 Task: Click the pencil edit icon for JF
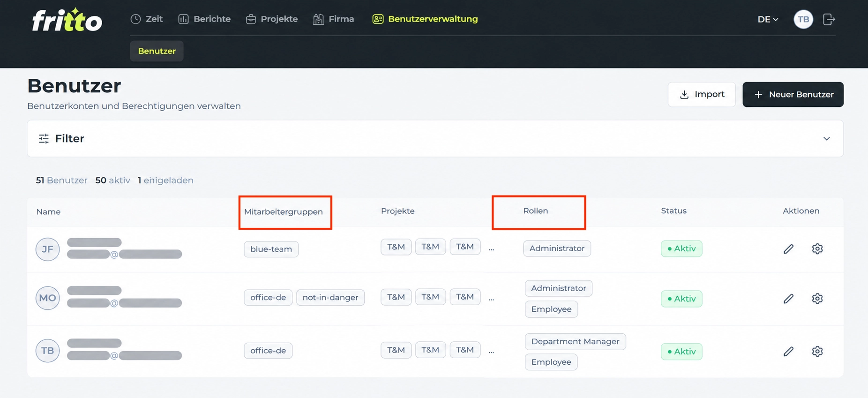788,249
